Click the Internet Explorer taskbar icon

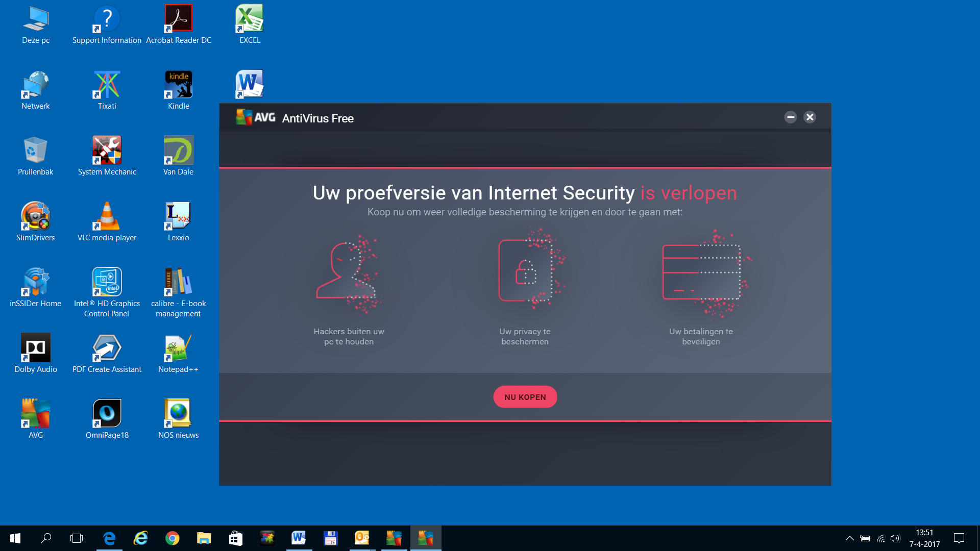[x=141, y=538]
